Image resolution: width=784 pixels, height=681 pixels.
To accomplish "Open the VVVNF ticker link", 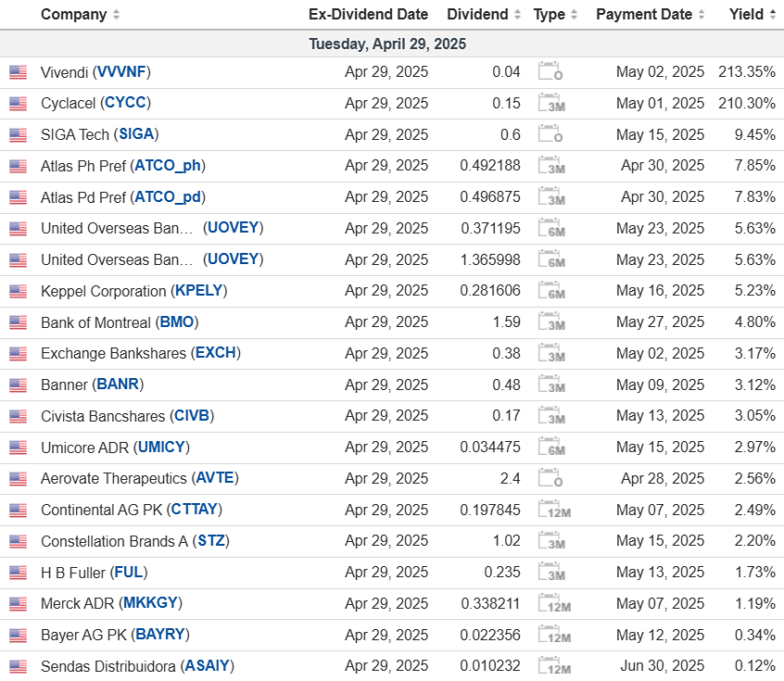I will click(x=122, y=72).
